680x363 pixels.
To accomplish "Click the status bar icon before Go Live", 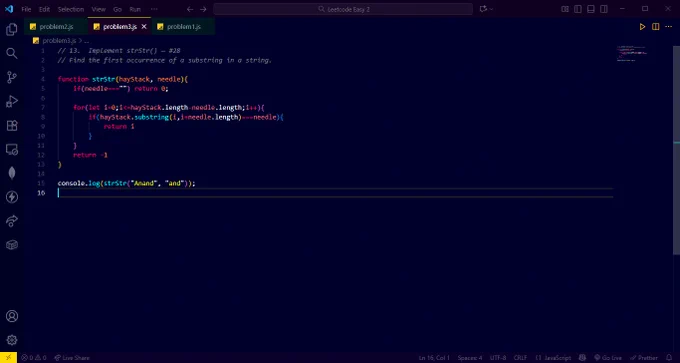I will pyautogui.click(x=582, y=358).
